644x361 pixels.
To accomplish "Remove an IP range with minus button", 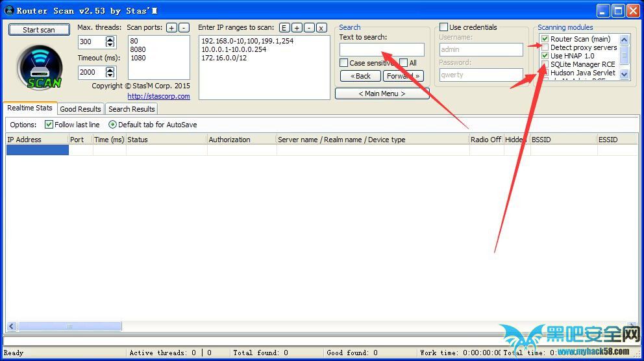I will tap(309, 27).
